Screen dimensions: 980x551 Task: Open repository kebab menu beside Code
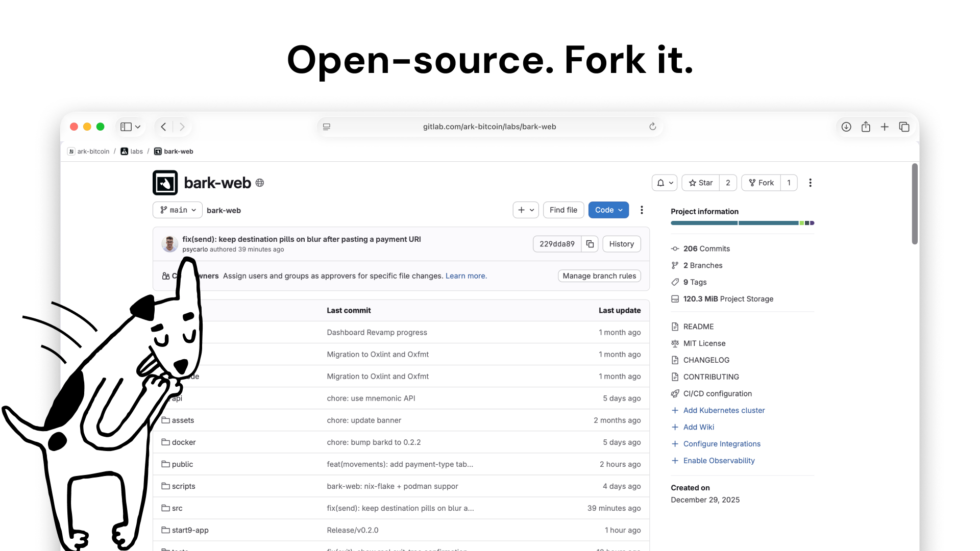[x=642, y=210]
